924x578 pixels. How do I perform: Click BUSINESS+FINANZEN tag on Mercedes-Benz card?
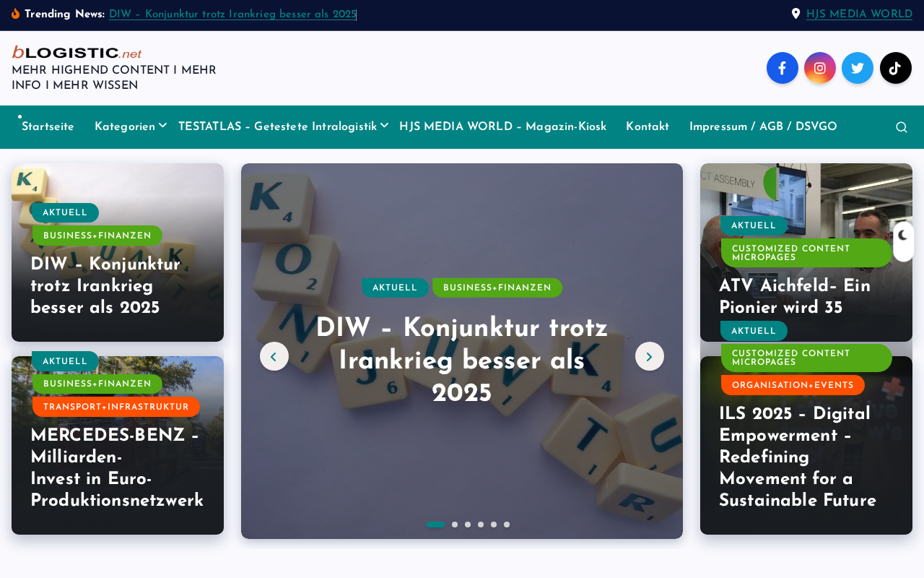tap(97, 384)
